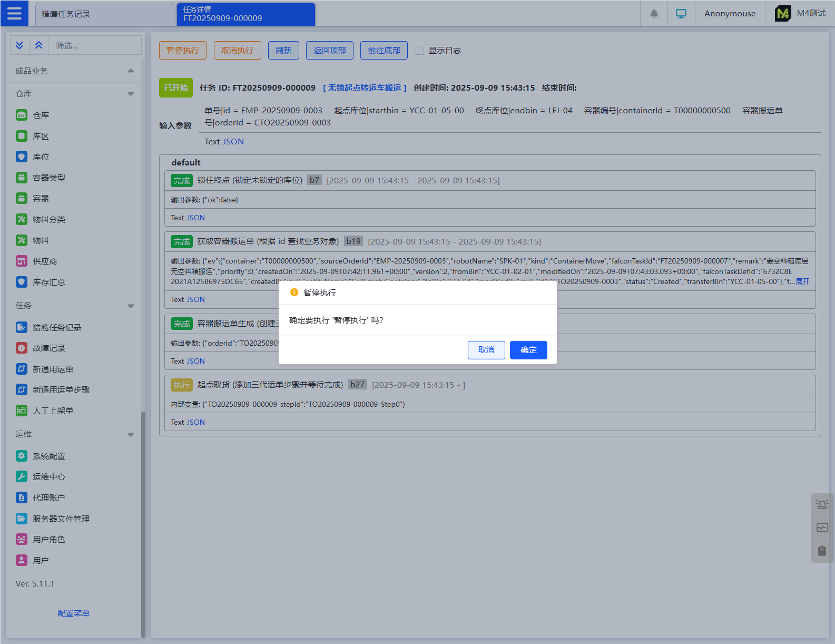835x644 pixels.
Task: Click 取消 in the dialog
Action: tap(486, 350)
